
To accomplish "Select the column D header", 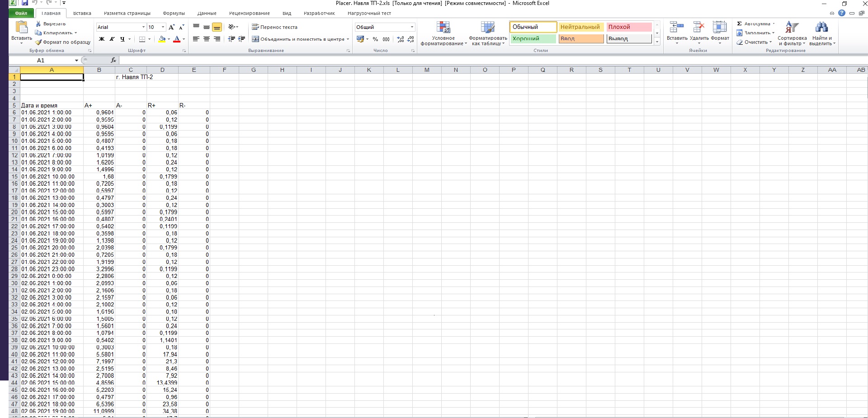I will click(x=162, y=70).
